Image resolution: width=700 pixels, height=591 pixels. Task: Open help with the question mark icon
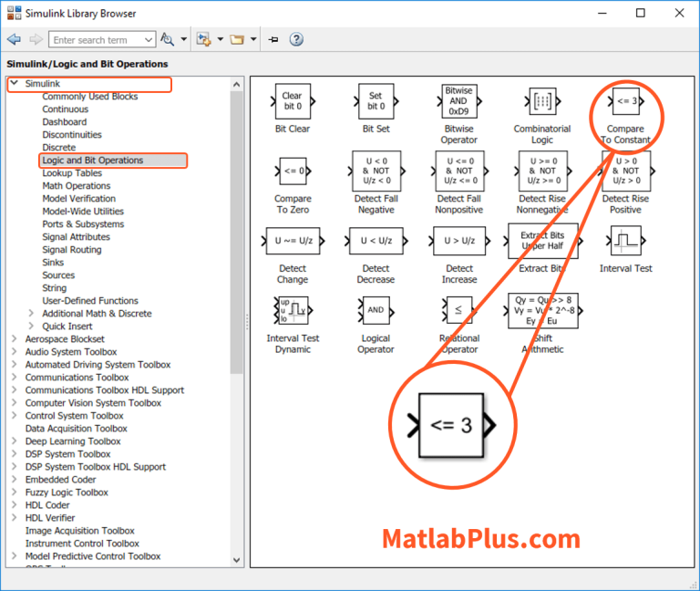click(x=296, y=39)
